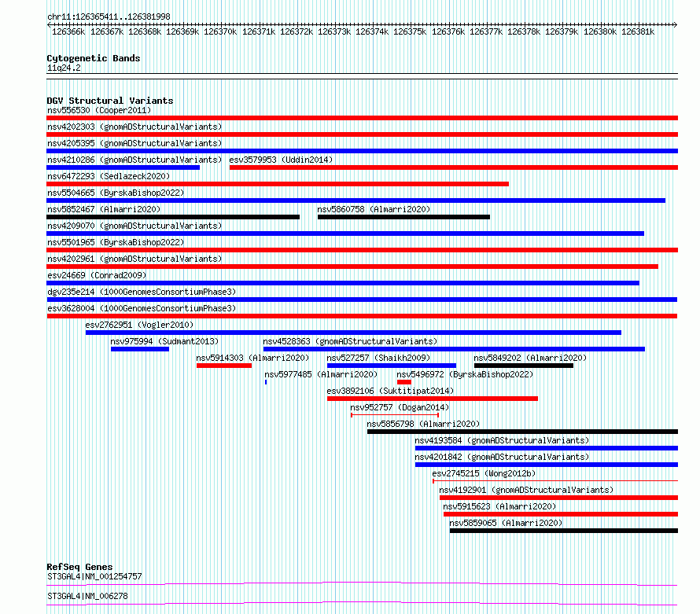700x614 pixels.
Task: Click the black bar under nsv5856798
Action: [522, 432]
